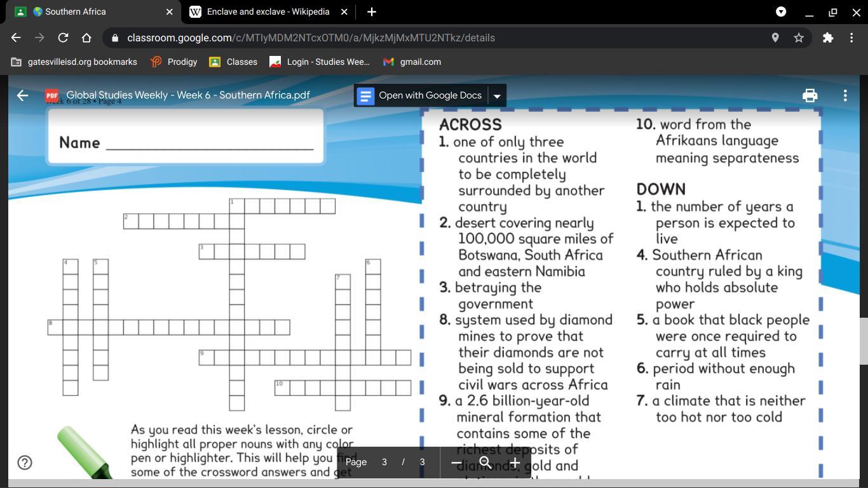Click the current page number field

coord(384,462)
